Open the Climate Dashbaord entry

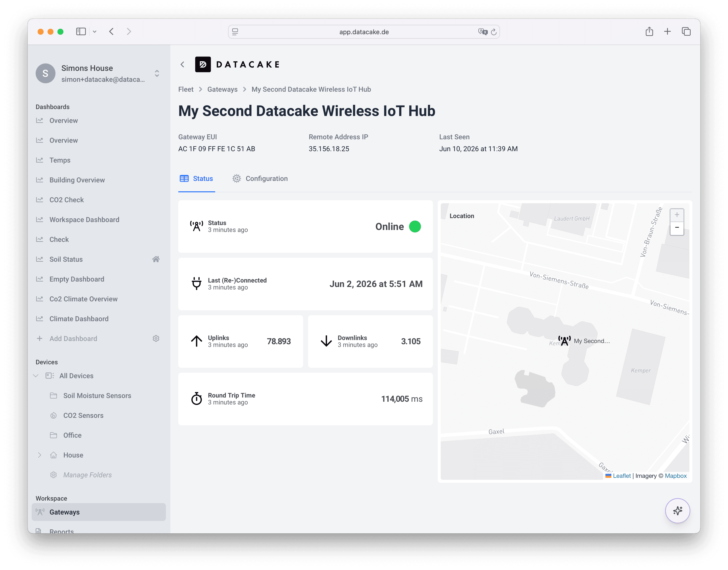click(x=79, y=319)
